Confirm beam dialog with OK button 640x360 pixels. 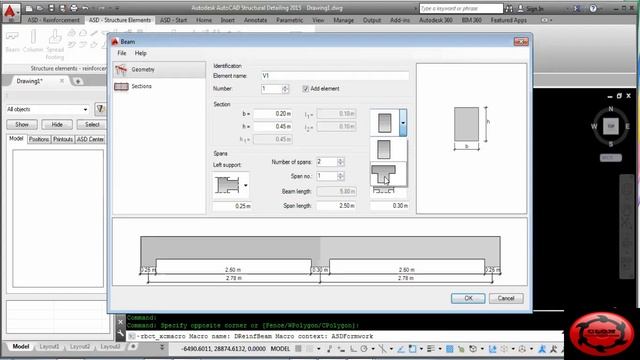(x=468, y=298)
